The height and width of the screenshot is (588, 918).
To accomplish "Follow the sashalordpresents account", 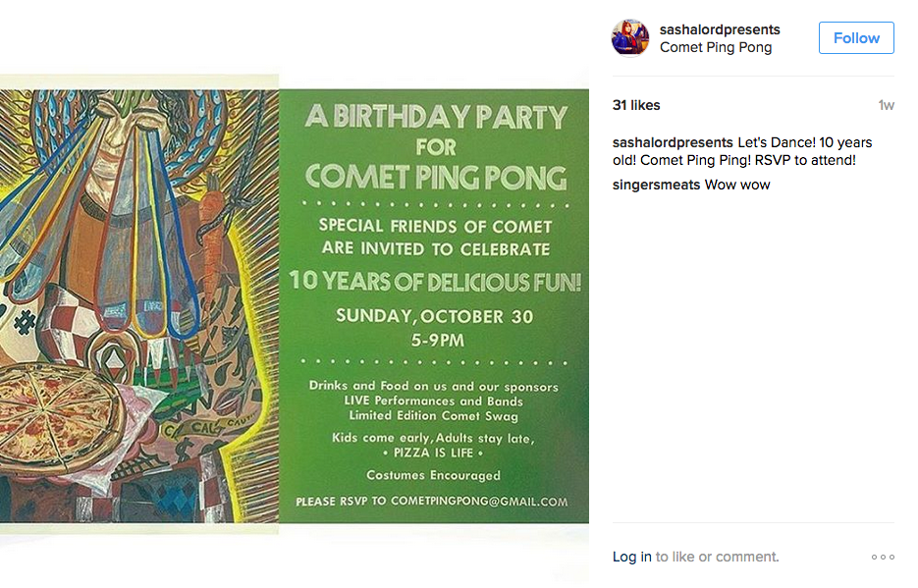I will (856, 38).
